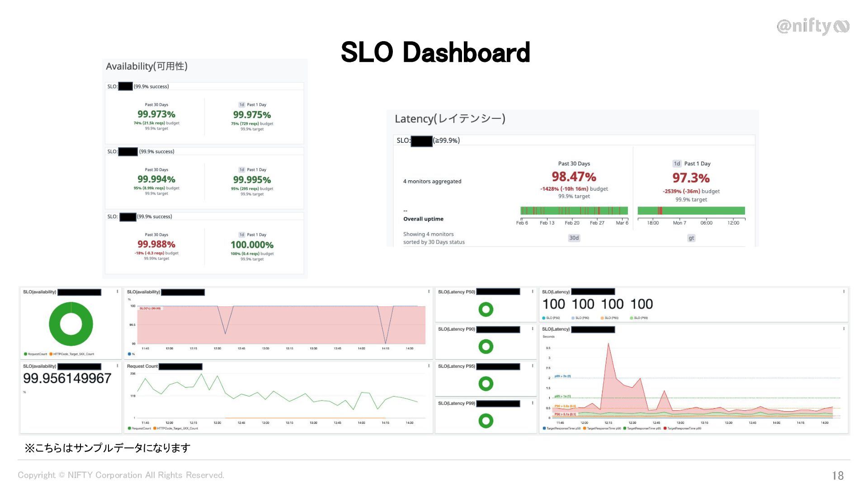Image resolution: width=868 pixels, height=488 pixels.
Task: Click green status ring in SLO(Latency P95) widget
Action: pyautogui.click(x=486, y=384)
